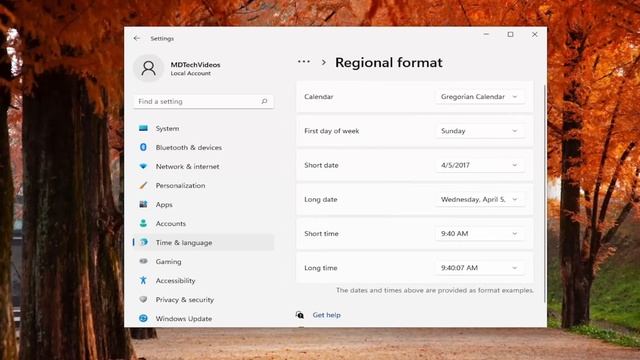
Task: Focus the Find a setting search box
Action: click(x=203, y=101)
